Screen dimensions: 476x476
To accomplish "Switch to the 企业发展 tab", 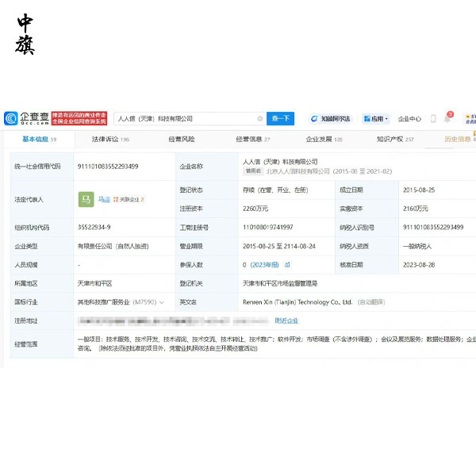I will tap(324, 139).
